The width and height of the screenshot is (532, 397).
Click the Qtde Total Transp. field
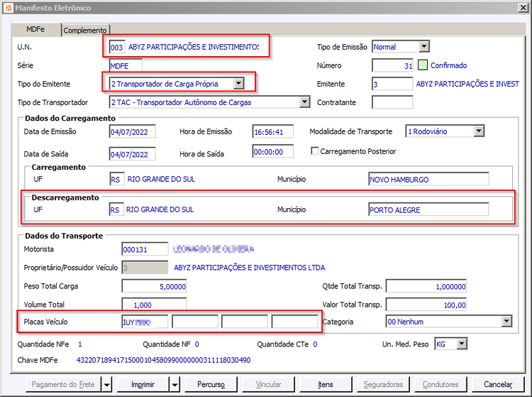point(426,286)
